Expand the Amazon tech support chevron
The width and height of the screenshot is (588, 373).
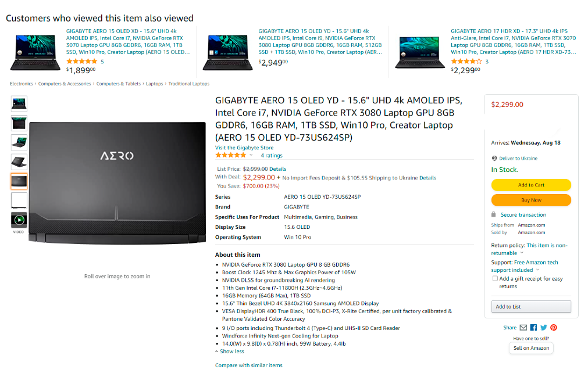click(538, 270)
